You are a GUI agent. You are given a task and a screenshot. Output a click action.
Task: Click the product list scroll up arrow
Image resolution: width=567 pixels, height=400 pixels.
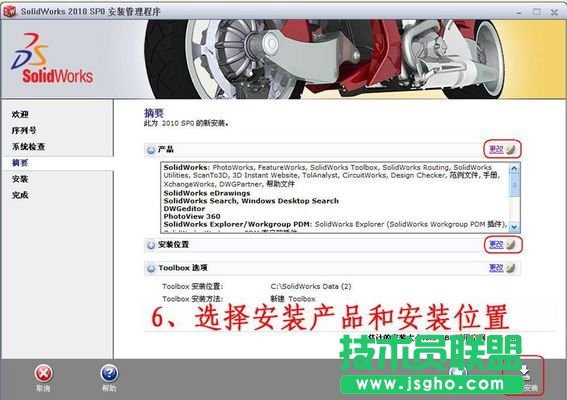[x=514, y=169]
